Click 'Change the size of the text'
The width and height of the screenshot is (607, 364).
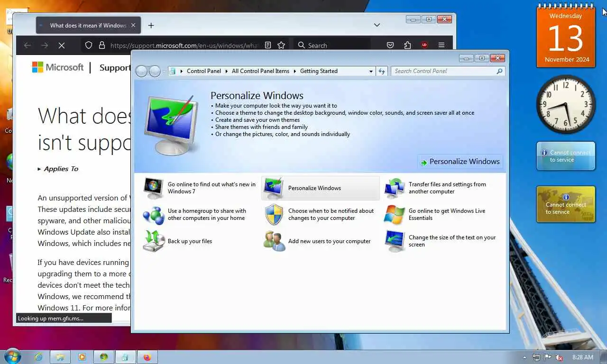[x=452, y=241]
